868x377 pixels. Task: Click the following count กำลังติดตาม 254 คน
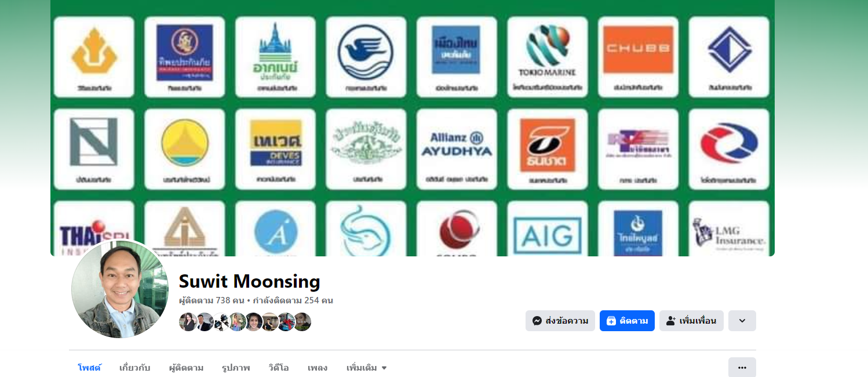293,300
